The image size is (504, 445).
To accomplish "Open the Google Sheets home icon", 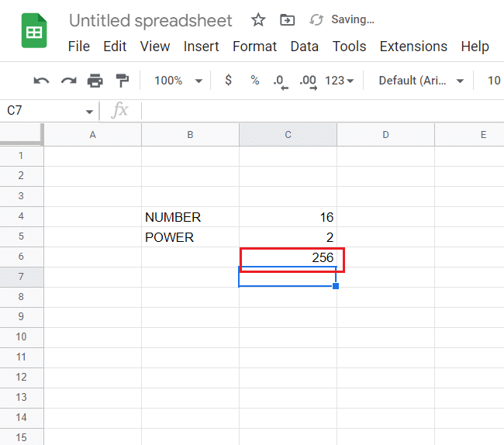I will [x=34, y=30].
